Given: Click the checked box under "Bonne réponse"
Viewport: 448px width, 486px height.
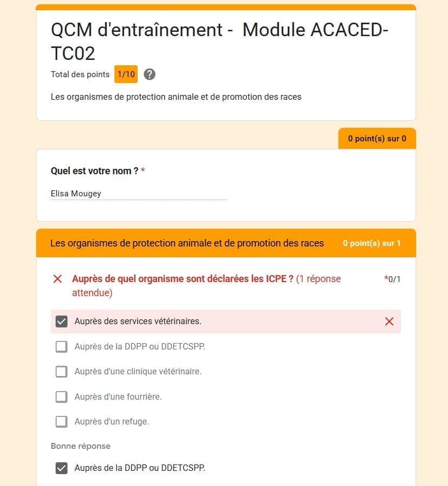Looking at the screenshot, I should (x=62, y=468).
